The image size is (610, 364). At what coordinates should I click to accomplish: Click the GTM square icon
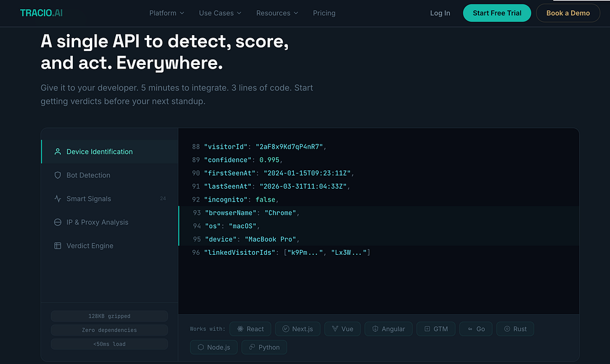[x=427, y=329]
